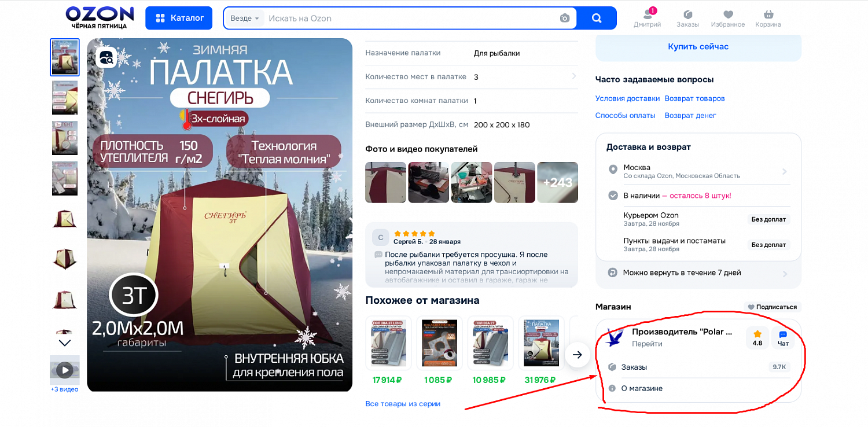Screen dimensions: 868x427
Task: Open the Сергей Б. review card
Action: [472, 255]
